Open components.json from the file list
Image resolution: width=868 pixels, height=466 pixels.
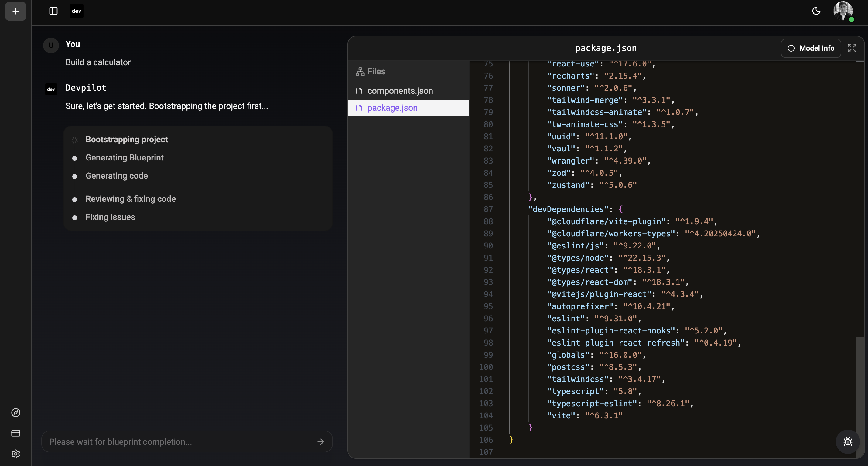[x=400, y=91]
